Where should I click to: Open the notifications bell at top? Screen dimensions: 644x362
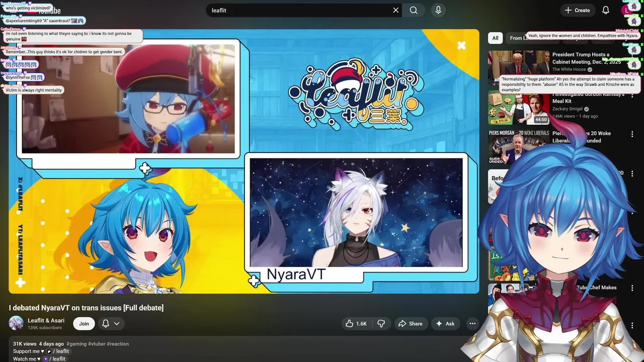click(606, 10)
